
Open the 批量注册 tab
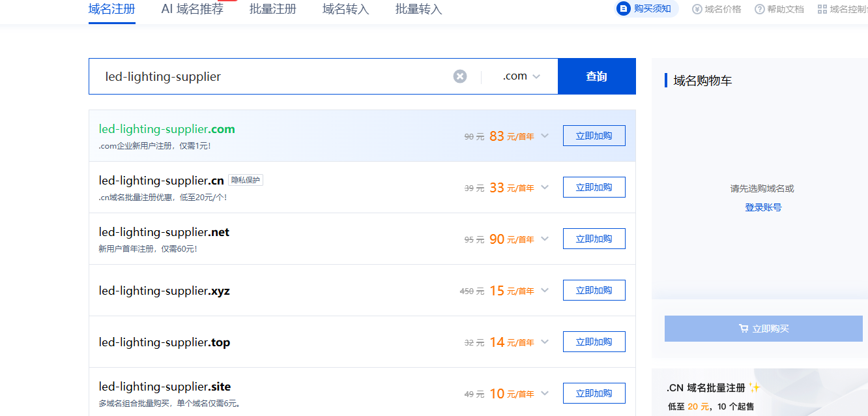272,9
